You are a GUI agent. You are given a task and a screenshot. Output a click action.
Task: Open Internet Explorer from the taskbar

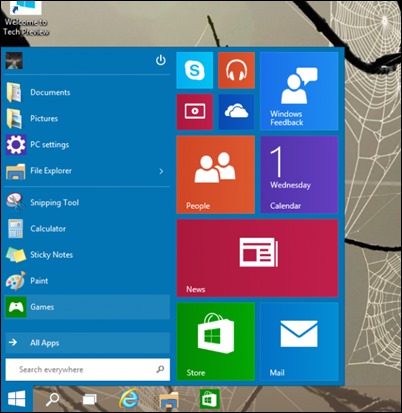[129, 398]
